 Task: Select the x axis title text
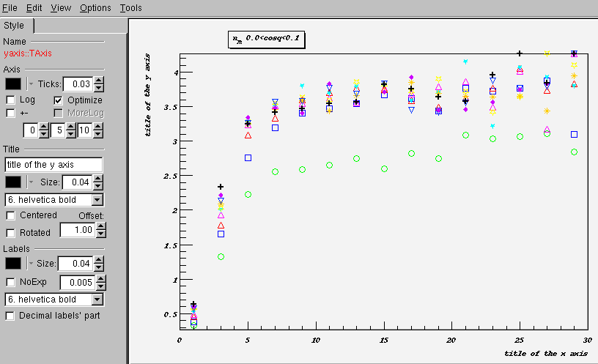545,354
